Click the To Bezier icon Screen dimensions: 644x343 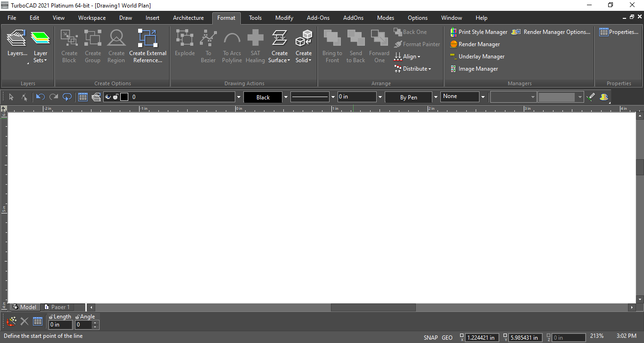click(x=208, y=38)
